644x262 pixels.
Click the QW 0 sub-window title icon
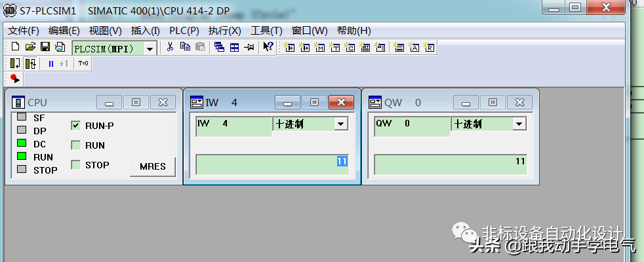tap(375, 102)
